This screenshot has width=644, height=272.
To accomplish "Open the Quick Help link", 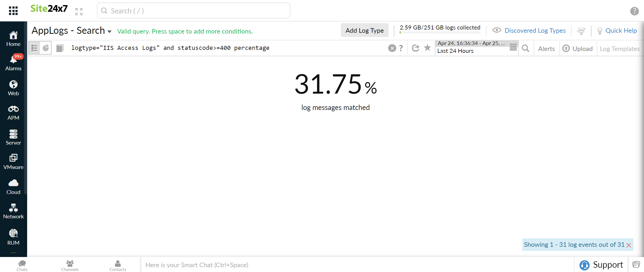I will click(621, 31).
